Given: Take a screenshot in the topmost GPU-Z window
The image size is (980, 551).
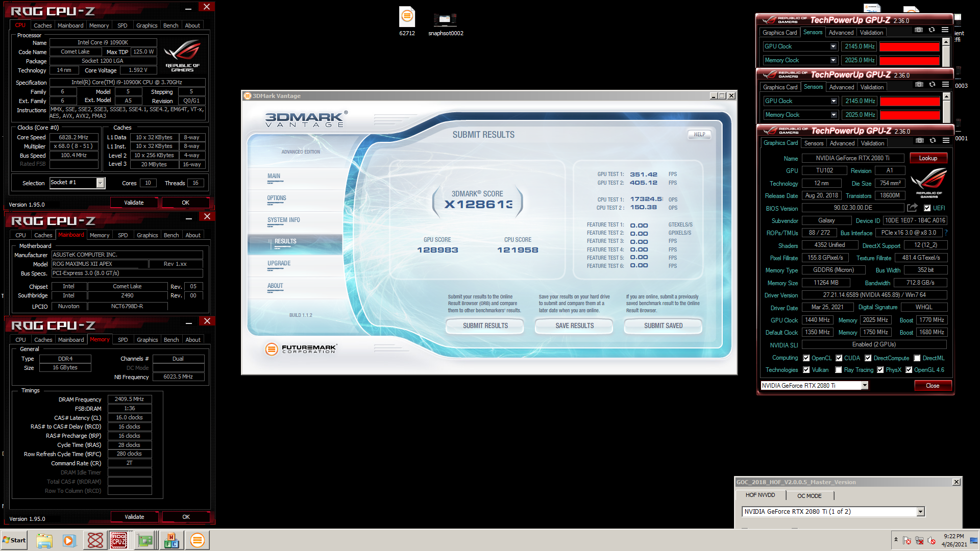Looking at the screenshot, I should (x=919, y=30).
